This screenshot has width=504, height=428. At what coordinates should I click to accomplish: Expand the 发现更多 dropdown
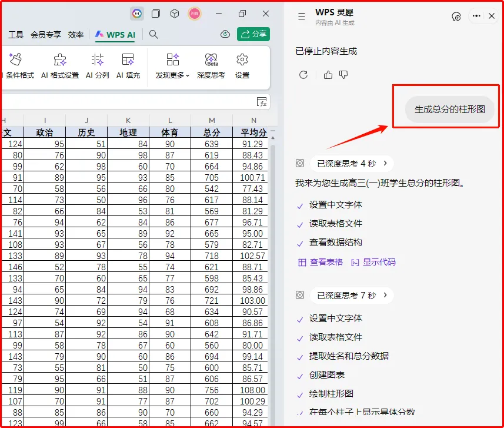(x=173, y=66)
